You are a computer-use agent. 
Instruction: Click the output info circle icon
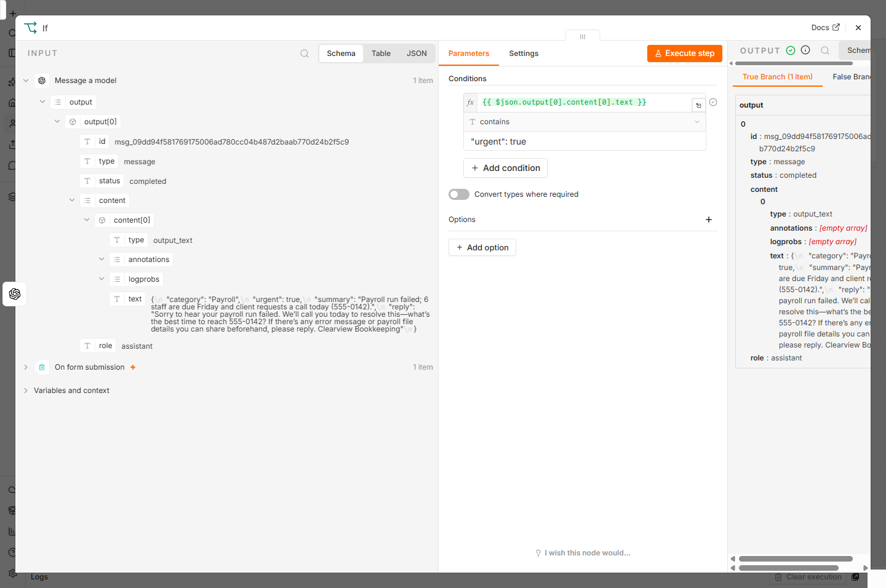coord(805,50)
